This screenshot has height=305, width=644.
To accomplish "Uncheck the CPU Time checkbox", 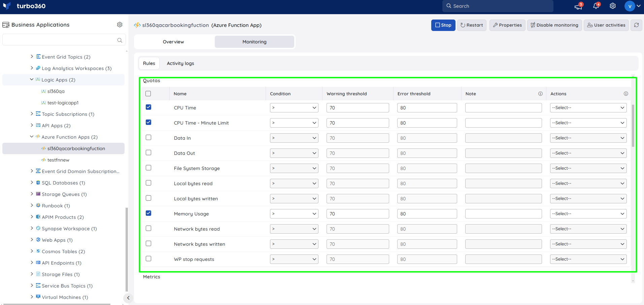I will [148, 107].
